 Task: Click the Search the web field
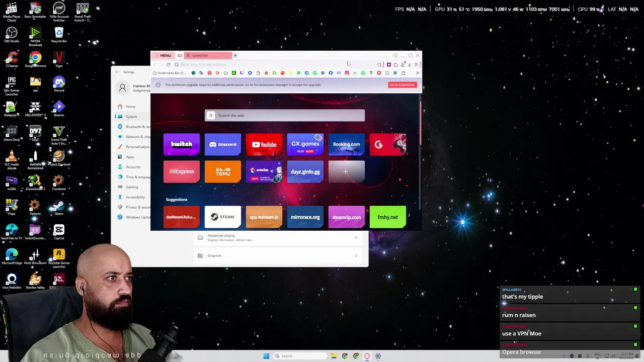pos(285,115)
